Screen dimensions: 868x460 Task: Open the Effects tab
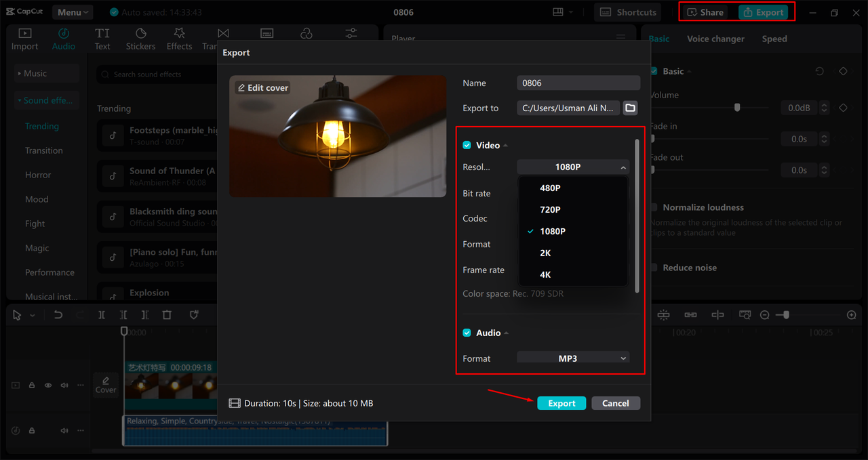click(x=179, y=39)
